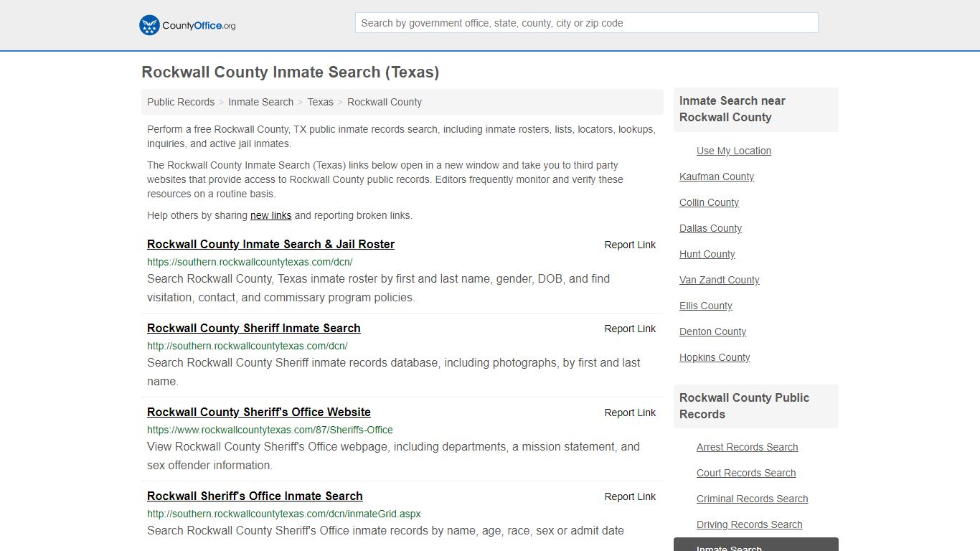The image size is (980, 551).
Task: Go to Inmate Search breadcrumb
Action: click(x=260, y=102)
